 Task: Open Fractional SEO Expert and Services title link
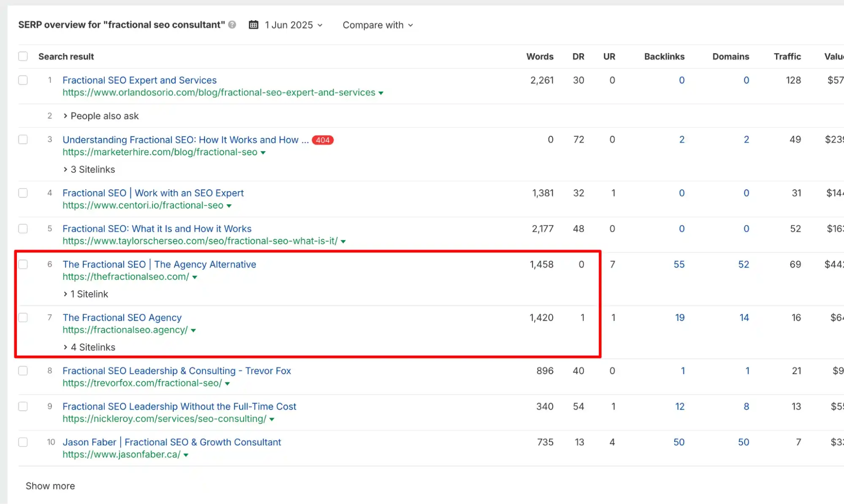139,80
